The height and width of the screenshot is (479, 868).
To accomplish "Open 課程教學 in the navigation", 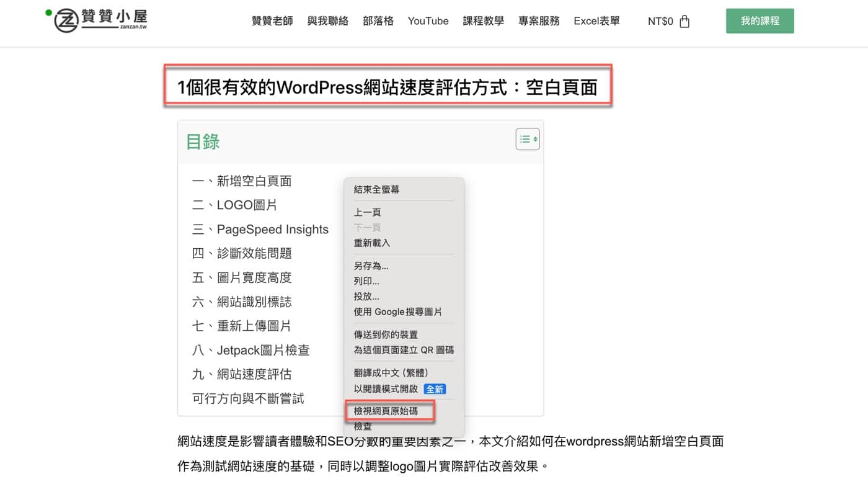I will tap(484, 21).
